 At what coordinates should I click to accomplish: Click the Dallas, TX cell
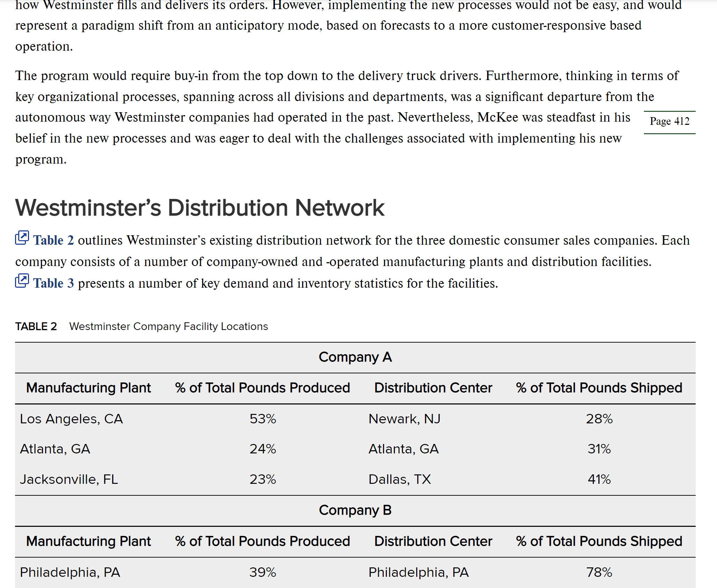tap(399, 479)
